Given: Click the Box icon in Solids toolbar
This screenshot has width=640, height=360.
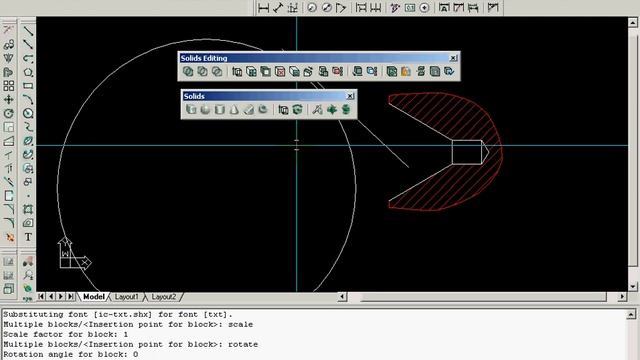Looking at the screenshot, I should click(191, 109).
